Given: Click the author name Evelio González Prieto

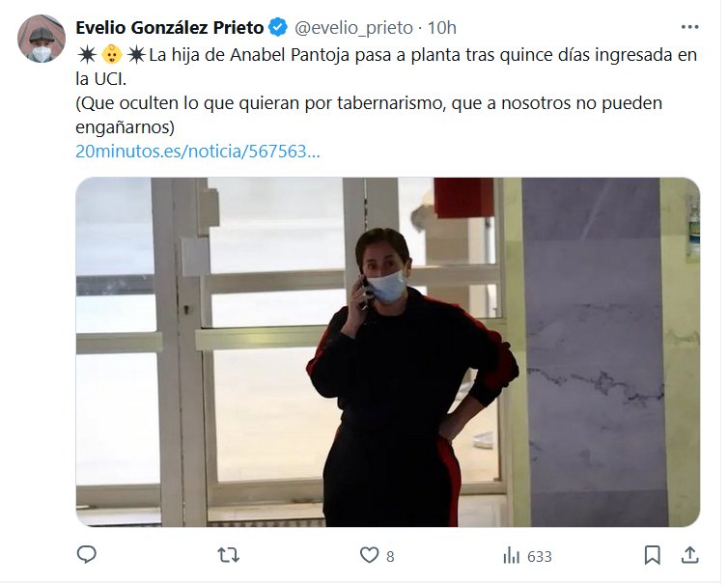Looking at the screenshot, I should tap(171, 28).
